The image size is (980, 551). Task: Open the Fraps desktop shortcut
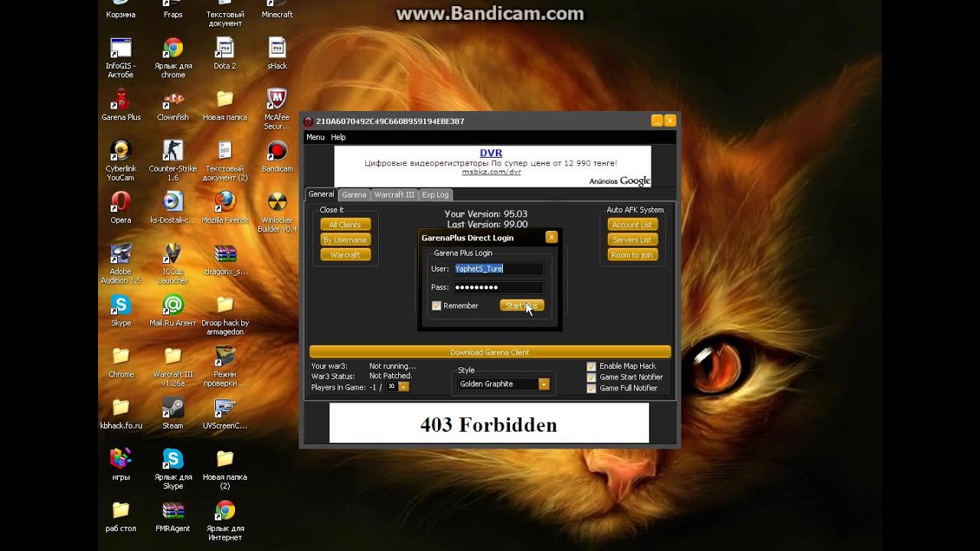(x=173, y=10)
